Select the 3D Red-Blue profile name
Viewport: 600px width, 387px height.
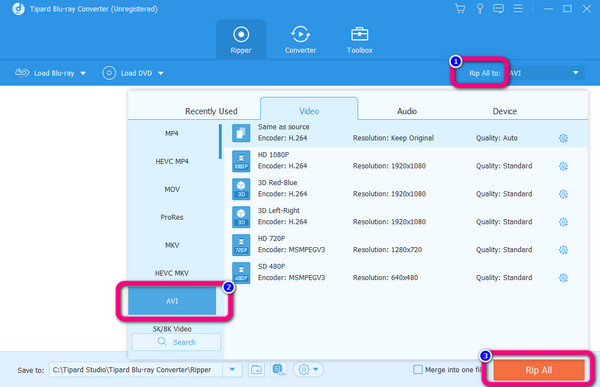pyautogui.click(x=277, y=183)
